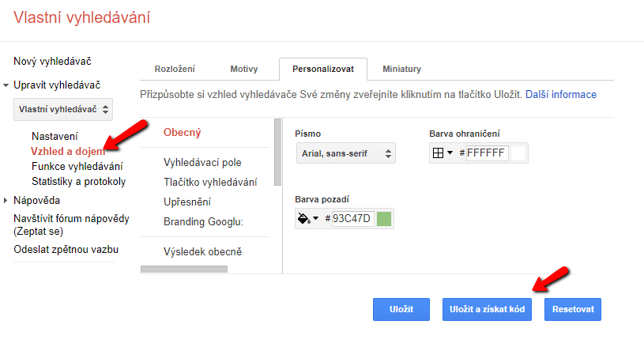Click the Resetovat button
The height and width of the screenshot is (347, 644).
(x=573, y=309)
